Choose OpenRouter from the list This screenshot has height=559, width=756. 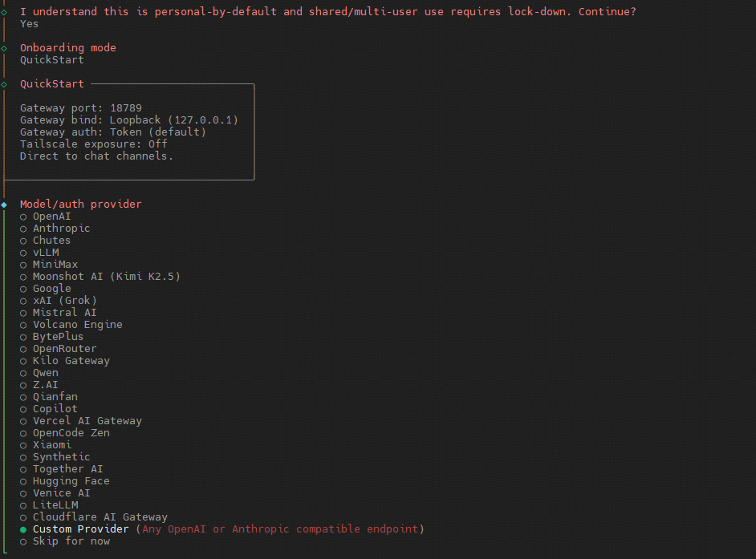(64, 349)
